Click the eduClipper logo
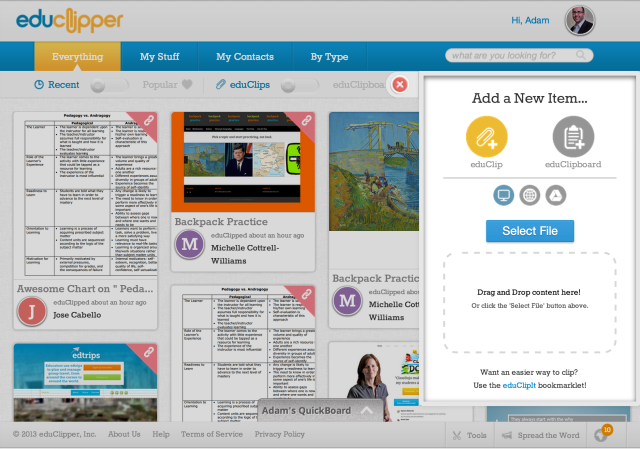 coord(69,20)
